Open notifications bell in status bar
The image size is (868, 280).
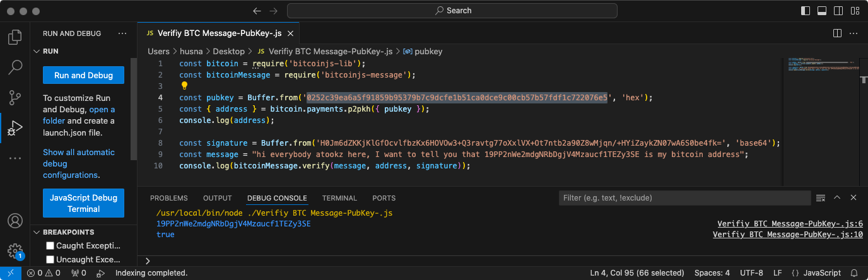(855, 273)
